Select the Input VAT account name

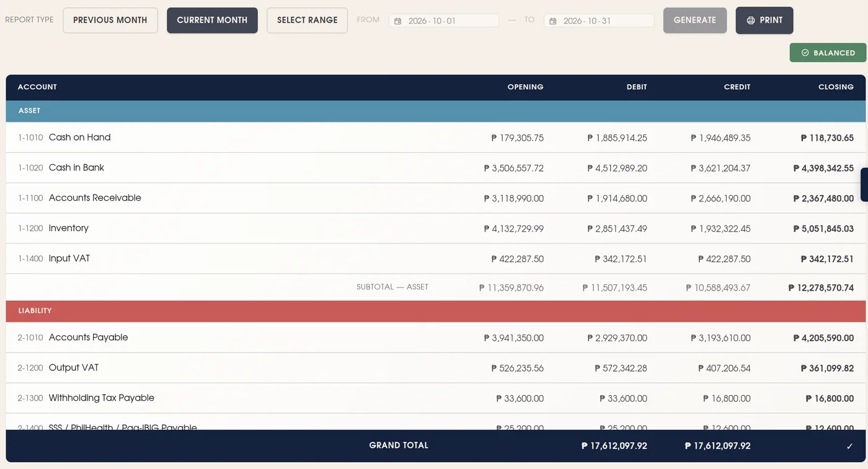click(69, 259)
